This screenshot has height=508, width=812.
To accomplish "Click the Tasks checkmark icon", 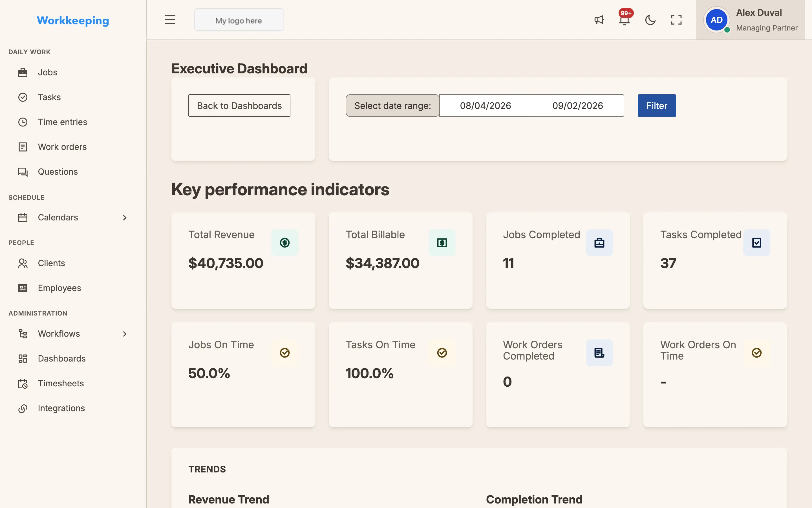I will 23,97.
